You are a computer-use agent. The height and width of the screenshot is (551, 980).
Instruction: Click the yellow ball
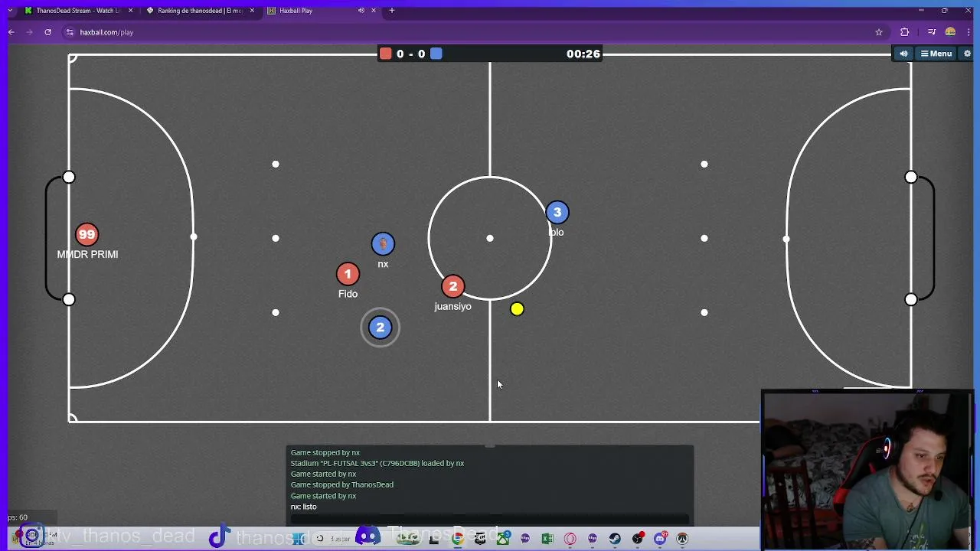tap(517, 308)
